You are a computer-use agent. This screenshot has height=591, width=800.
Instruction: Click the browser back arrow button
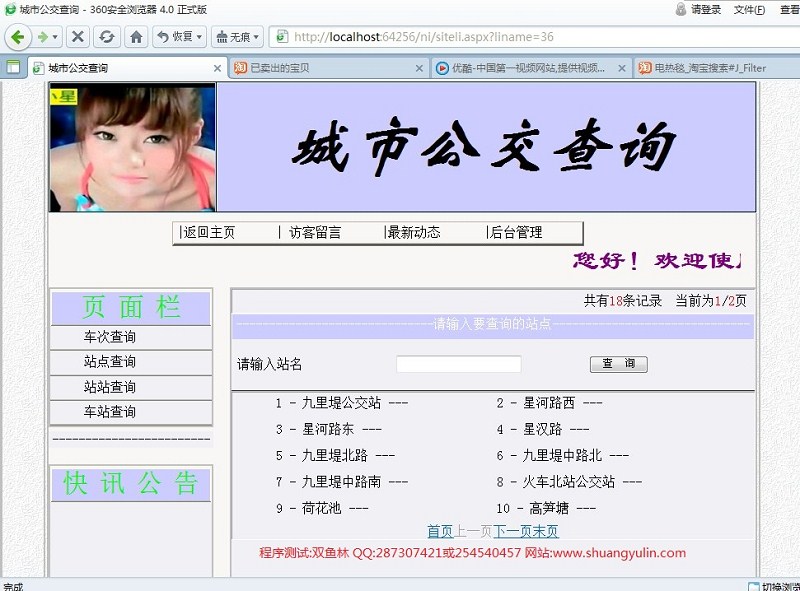(18, 37)
